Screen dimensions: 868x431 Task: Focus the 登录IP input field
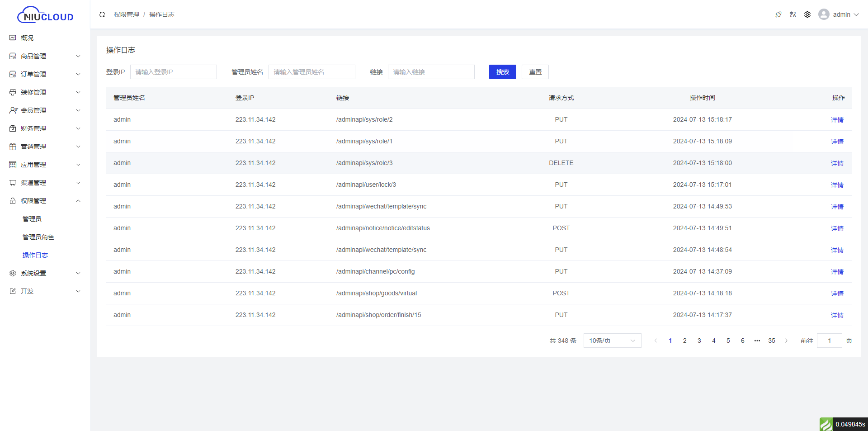pyautogui.click(x=173, y=72)
